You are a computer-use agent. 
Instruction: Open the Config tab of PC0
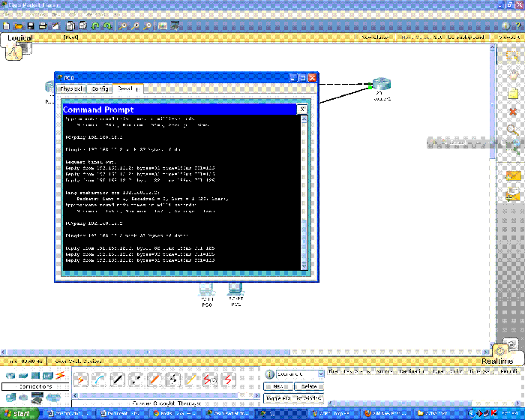[x=100, y=88]
